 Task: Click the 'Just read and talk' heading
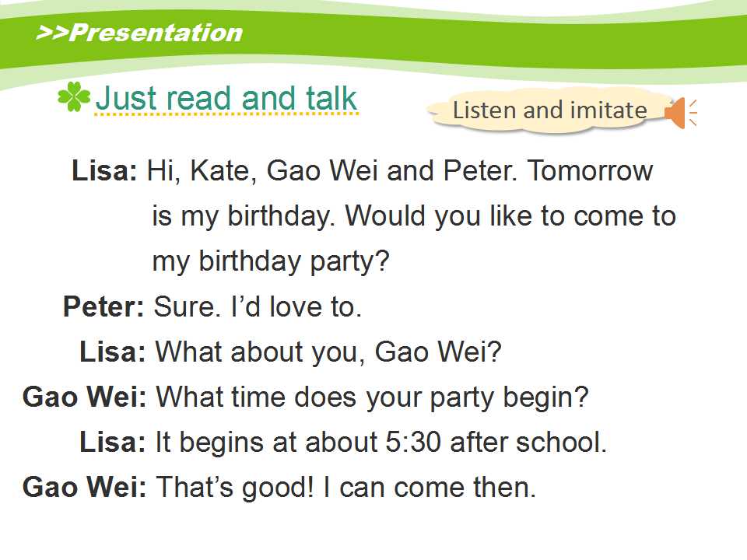[x=226, y=99]
